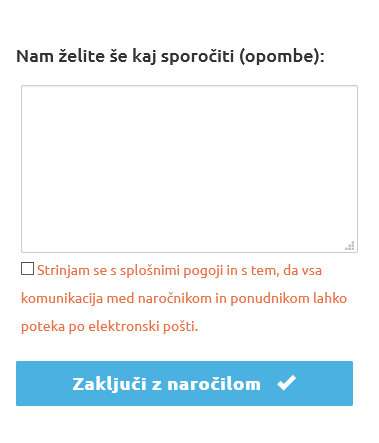379x443 pixels.
Task: Click the text 'poteka po elektronski pošti.'
Action: tap(110, 327)
